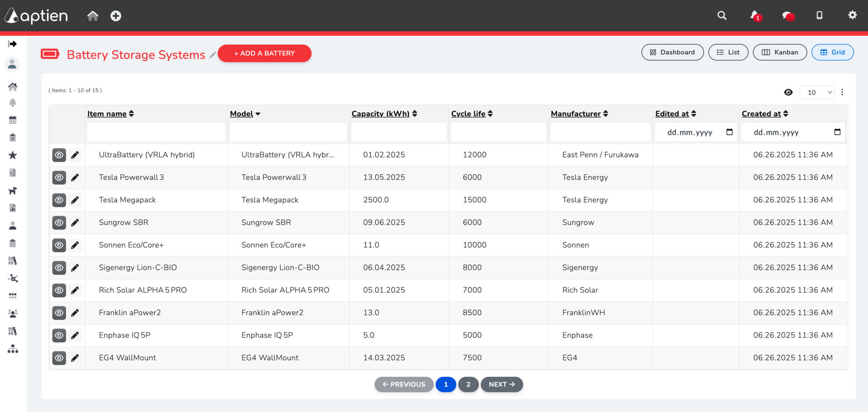Open the sidebar calendar icon
Viewport: 868px width, 412px height.
click(13, 120)
